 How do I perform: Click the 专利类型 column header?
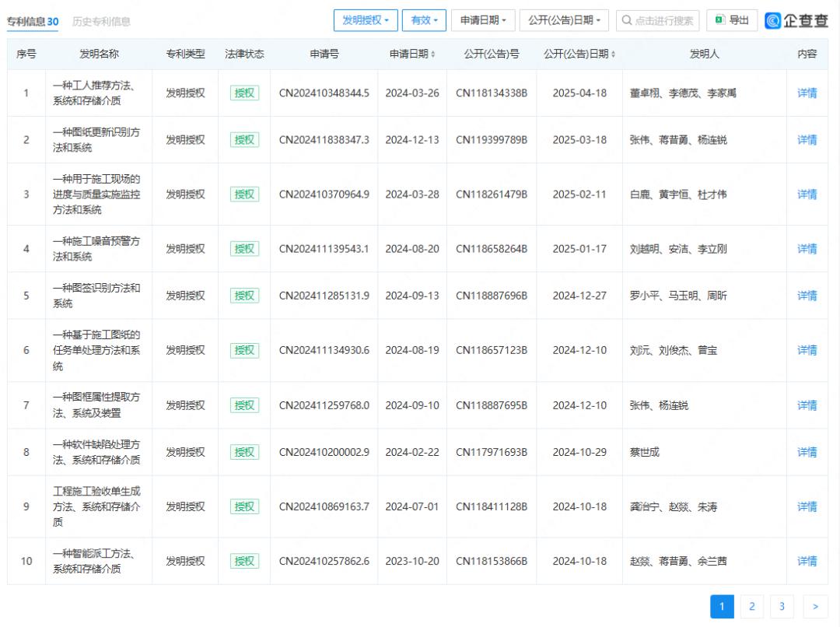tap(185, 54)
